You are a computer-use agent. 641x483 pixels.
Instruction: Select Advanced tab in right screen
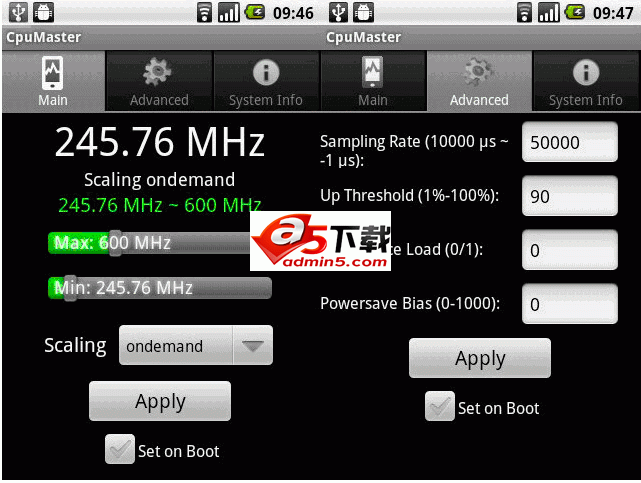[479, 81]
